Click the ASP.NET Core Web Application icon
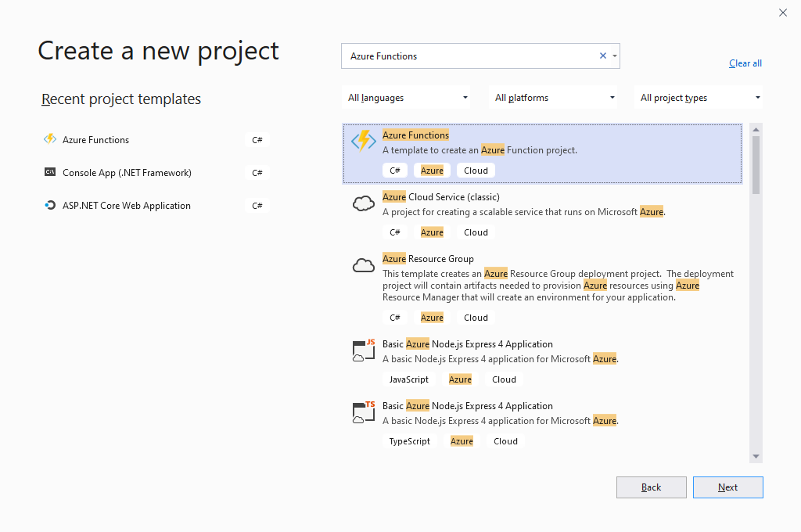This screenshot has height=532, width=801. 50,205
